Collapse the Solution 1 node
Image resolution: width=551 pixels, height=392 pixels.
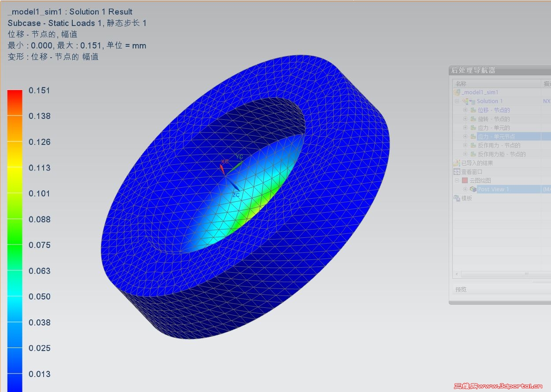pos(457,101)
